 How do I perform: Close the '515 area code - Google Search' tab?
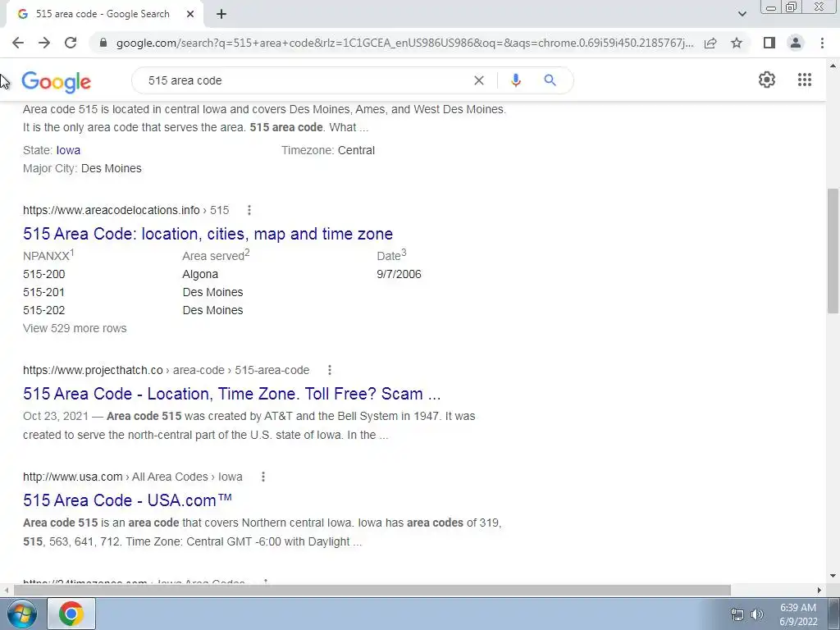[x=190, y=14]
